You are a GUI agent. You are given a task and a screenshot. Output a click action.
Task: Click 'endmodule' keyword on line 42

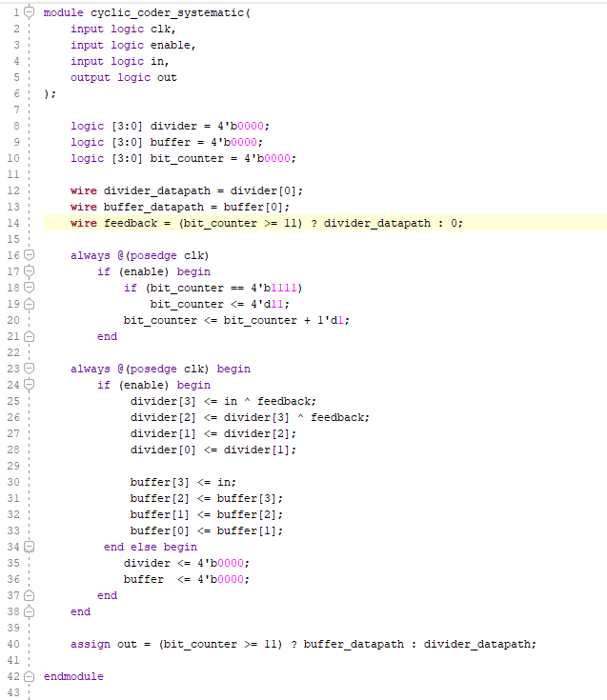tap(73, 676)
